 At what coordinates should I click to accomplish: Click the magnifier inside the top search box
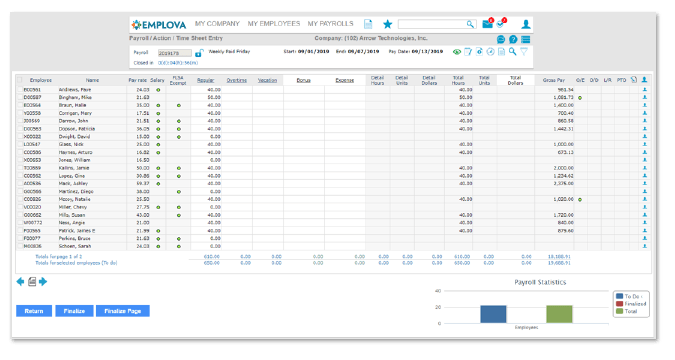click(x=470, y=24)
